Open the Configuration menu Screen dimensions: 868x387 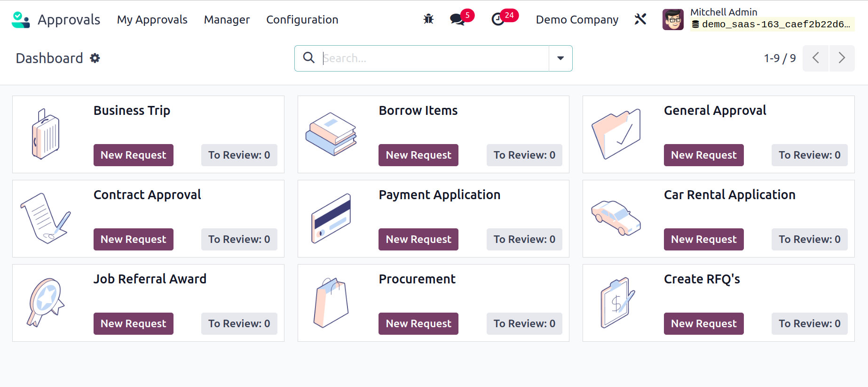(302, 20)
